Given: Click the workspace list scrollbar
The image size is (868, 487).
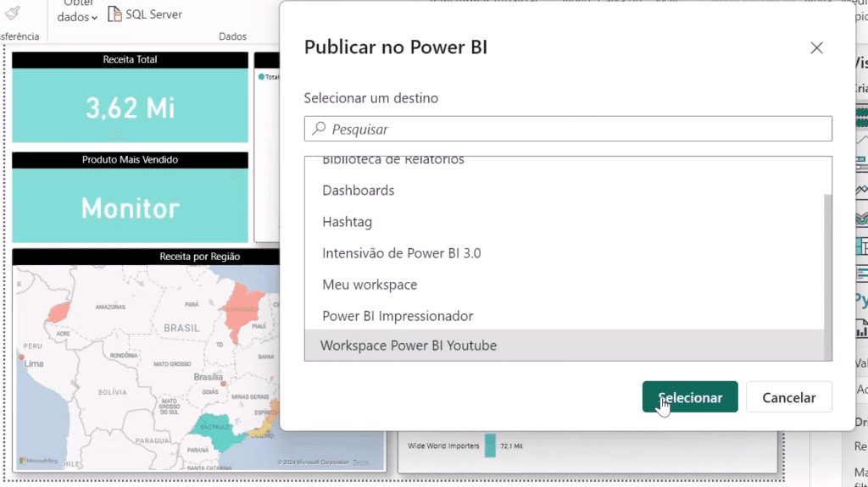Looking at the screenshot, I should [x=828, y=277].
